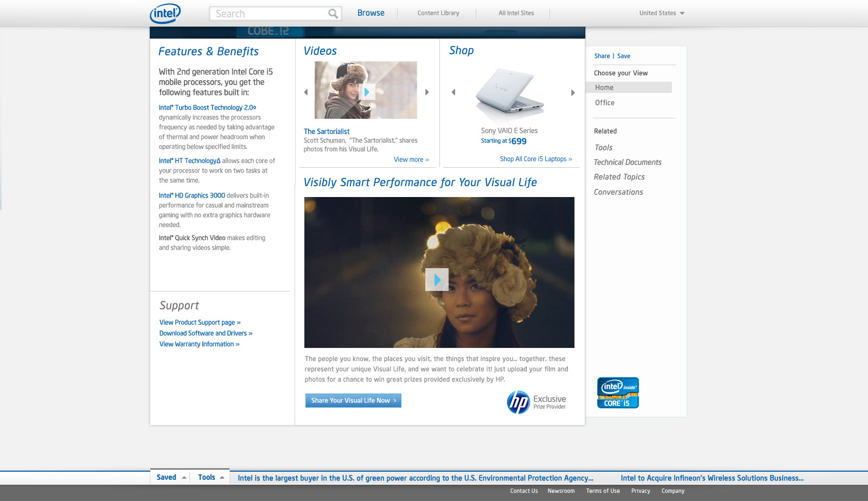Click the search magnifier icon

pos(333,14)
